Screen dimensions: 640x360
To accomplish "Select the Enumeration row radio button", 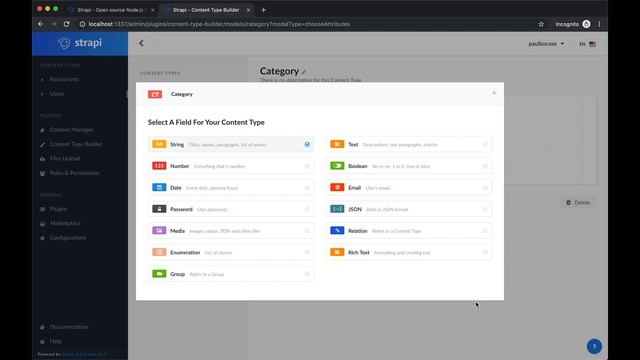I will point(307,253).
